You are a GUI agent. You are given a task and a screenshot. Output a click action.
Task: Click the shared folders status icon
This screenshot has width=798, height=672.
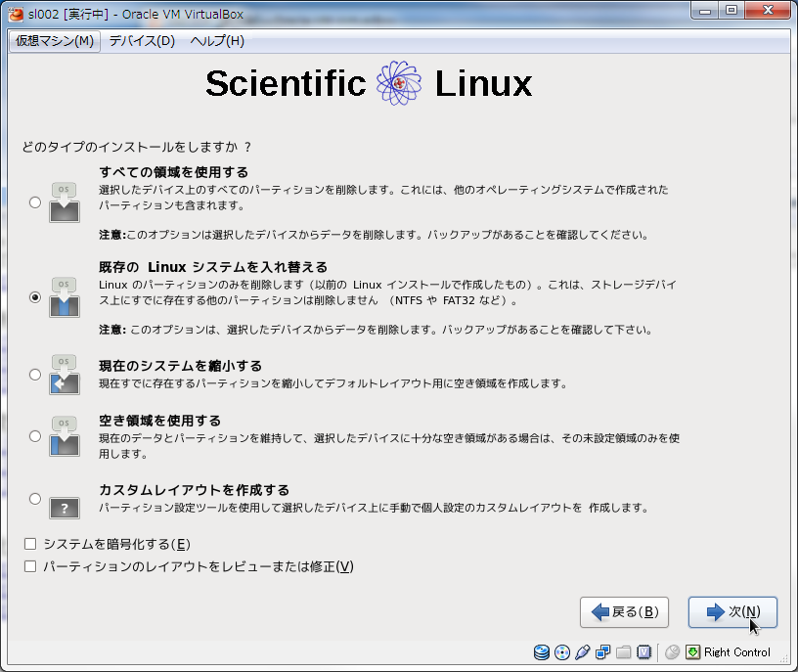pos(624,652)
